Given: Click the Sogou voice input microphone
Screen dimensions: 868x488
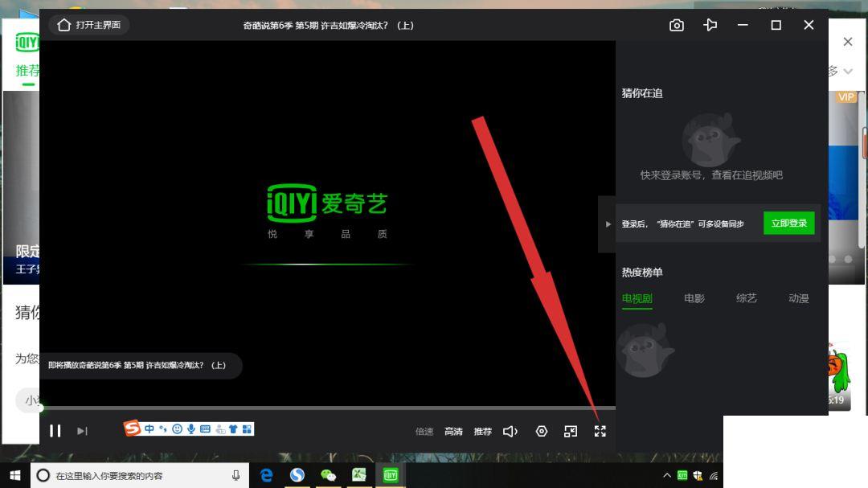Looking at the screenshot, I should point(191,429).
